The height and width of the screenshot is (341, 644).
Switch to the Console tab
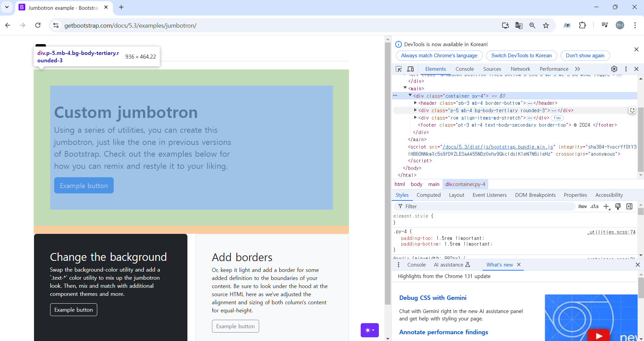464,69
